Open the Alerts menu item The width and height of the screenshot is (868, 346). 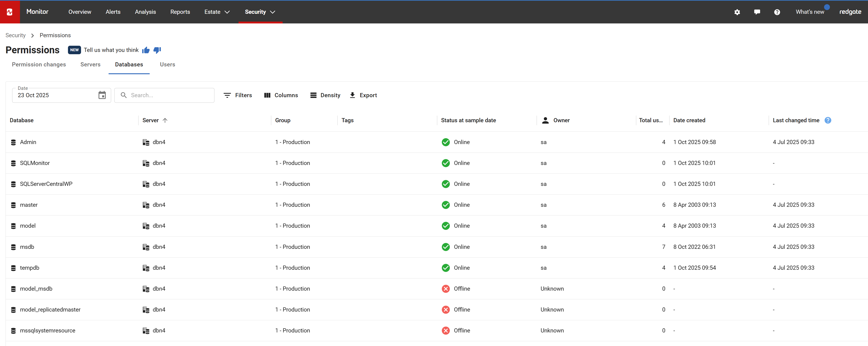(113, 12)
